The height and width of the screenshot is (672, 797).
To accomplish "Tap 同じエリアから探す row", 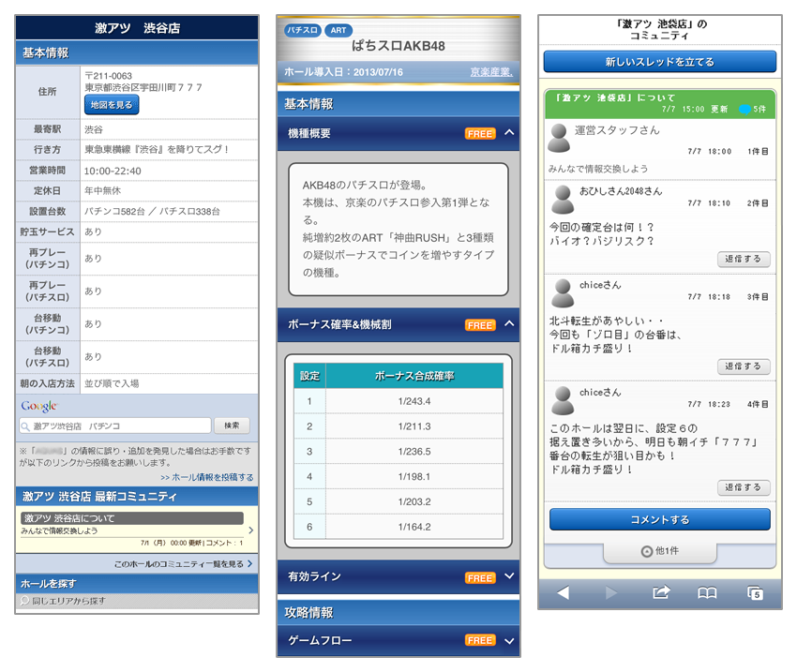I will (x=137, y=601).
